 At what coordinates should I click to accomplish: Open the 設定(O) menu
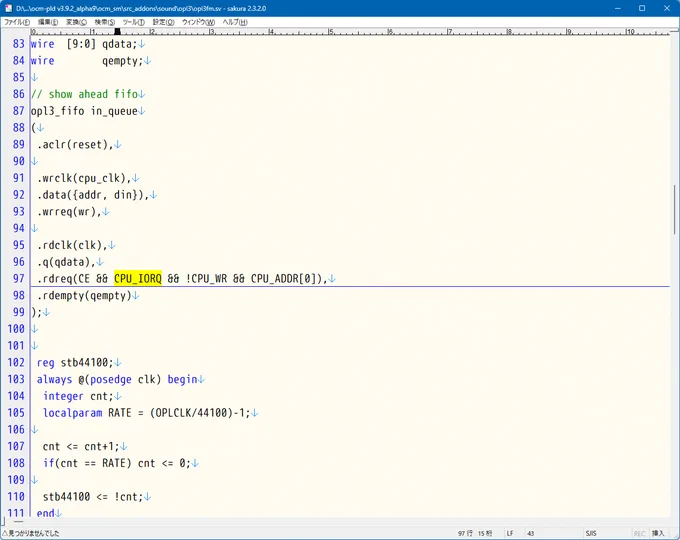click(x=163, y=22)
